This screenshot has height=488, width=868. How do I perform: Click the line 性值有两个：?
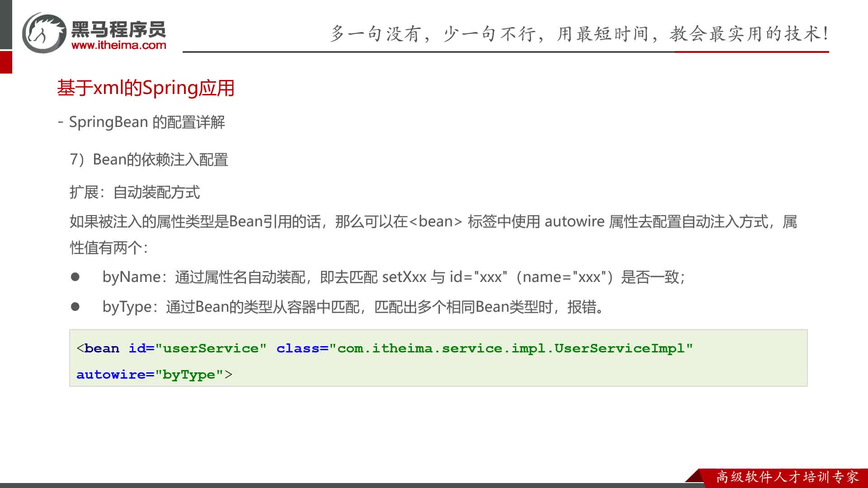[x=109, y=248]
